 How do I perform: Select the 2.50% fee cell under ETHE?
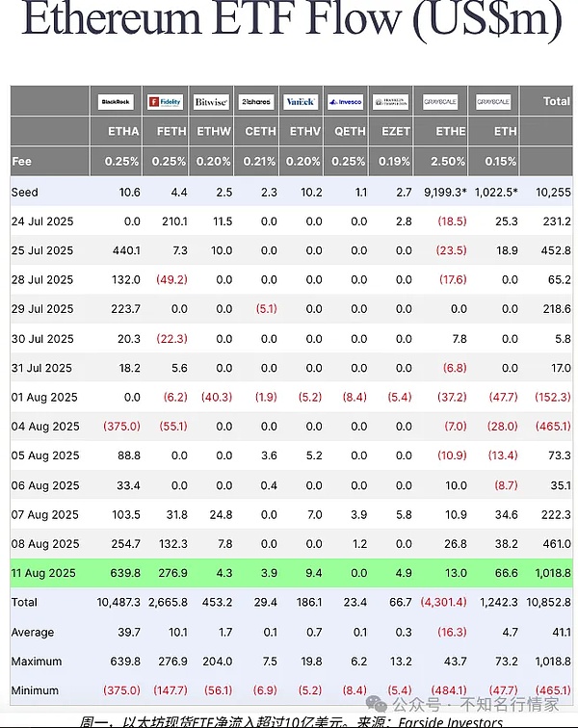click(449, 161)
